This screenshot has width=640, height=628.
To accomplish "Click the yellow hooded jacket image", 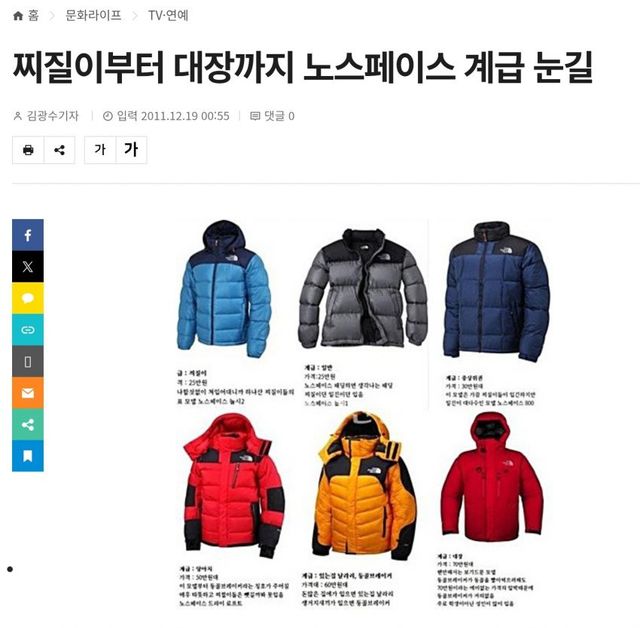I will tap(364, 486).
